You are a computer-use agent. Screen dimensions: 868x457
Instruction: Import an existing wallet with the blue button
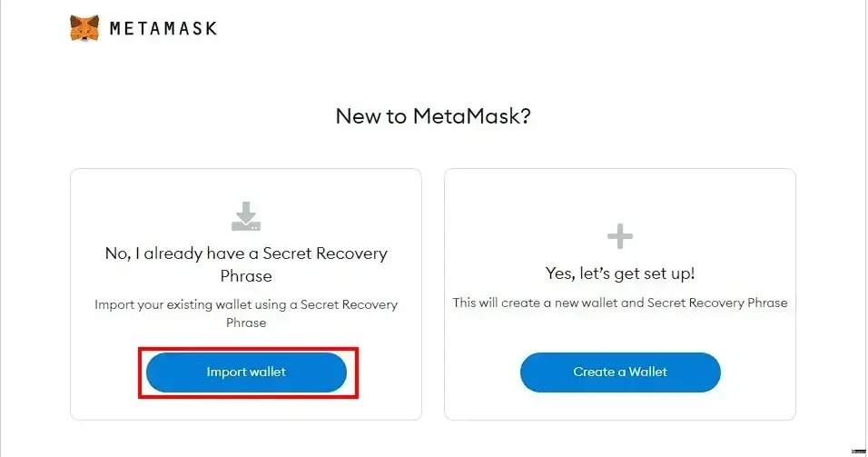[x=246, y=373]
